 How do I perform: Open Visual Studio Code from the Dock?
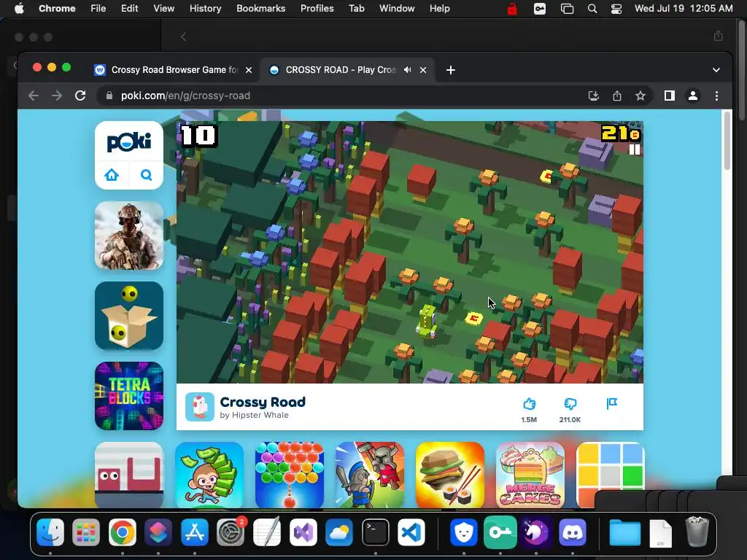411,532
